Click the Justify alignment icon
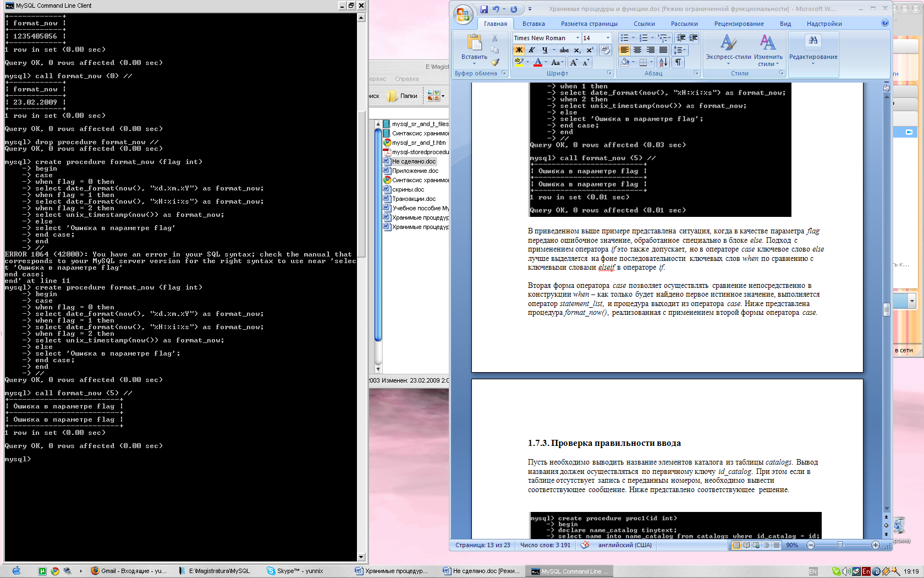Screen dimensions: 924x578 coord(663,50)
